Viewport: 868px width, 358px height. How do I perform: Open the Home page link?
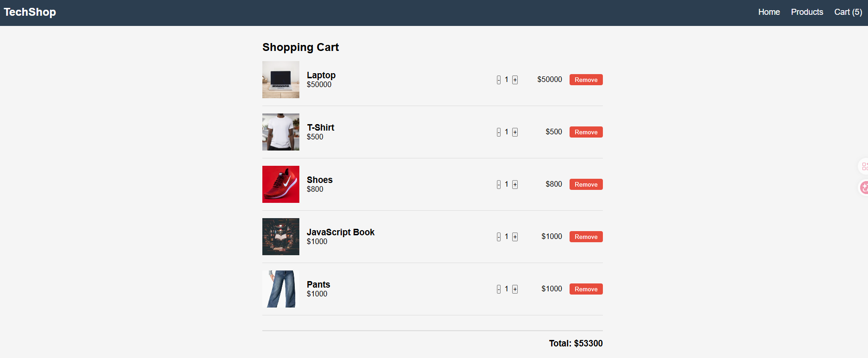[x=769, y=12]
